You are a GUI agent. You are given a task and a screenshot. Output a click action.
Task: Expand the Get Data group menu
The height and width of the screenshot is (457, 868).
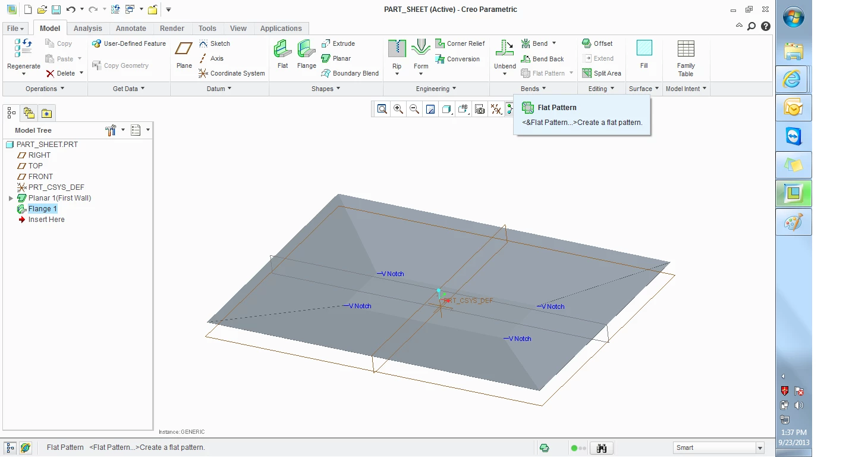coord(129,89)
